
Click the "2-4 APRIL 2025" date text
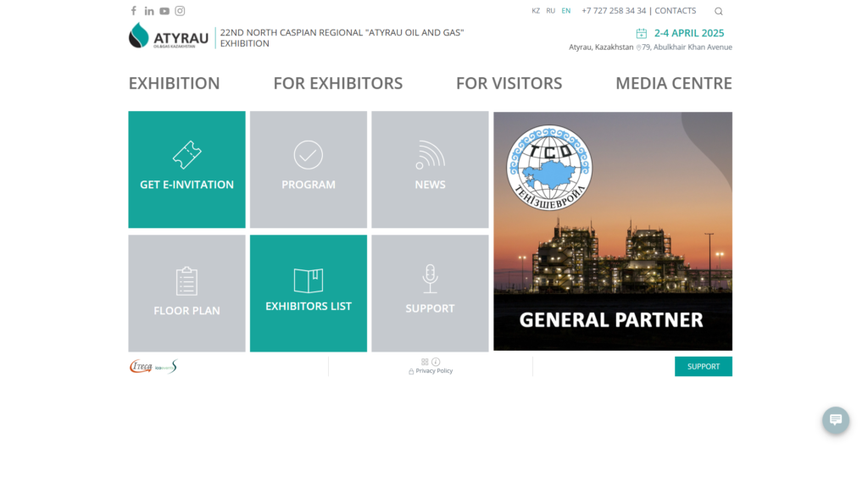[689, 33]
